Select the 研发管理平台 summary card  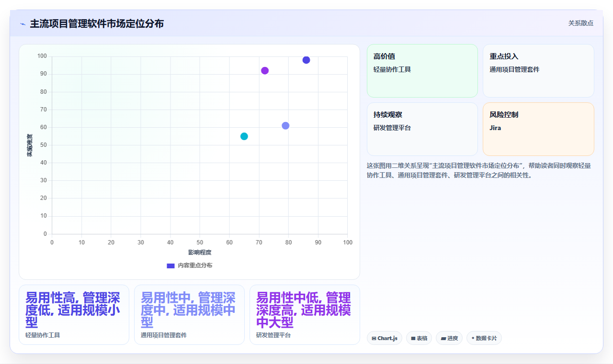point(305,315)
